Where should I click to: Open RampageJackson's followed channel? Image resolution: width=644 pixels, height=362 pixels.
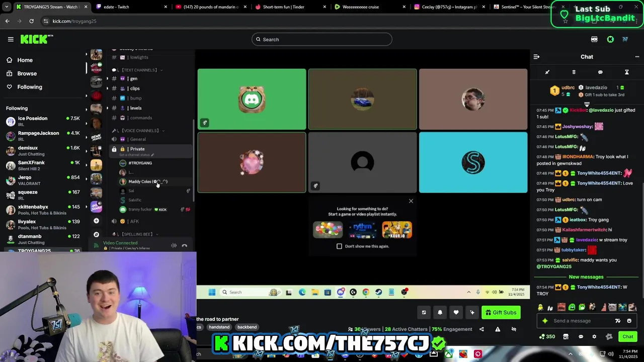(x=43, y=136)
